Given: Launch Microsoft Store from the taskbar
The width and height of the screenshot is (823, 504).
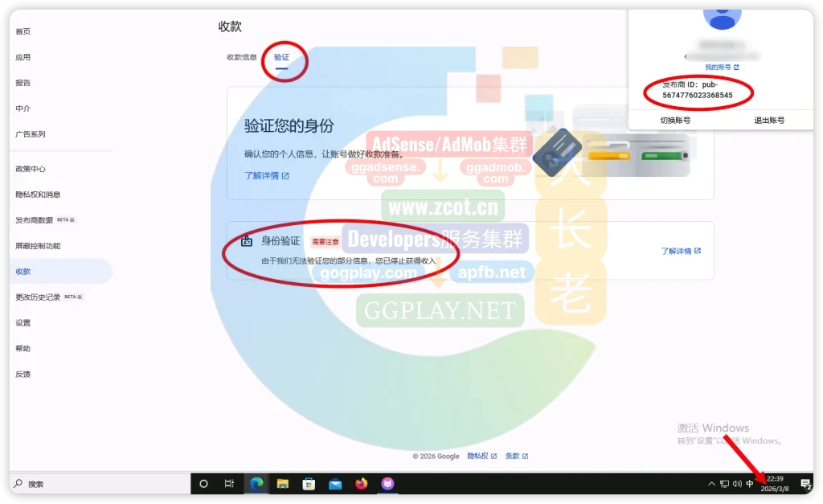Looking at the screenshot, I should pyautogui.click(x=309, y=484).
